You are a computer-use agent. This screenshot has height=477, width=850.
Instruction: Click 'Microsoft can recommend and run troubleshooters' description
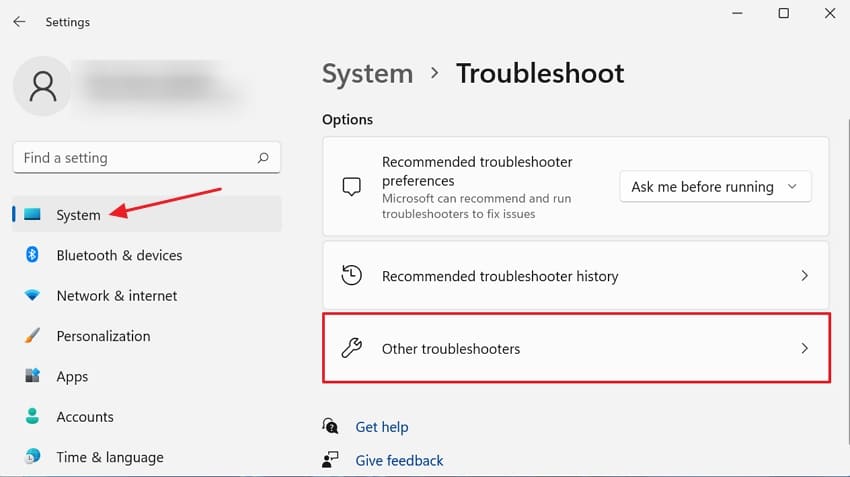pyautogui.click(x=476, y=206)
